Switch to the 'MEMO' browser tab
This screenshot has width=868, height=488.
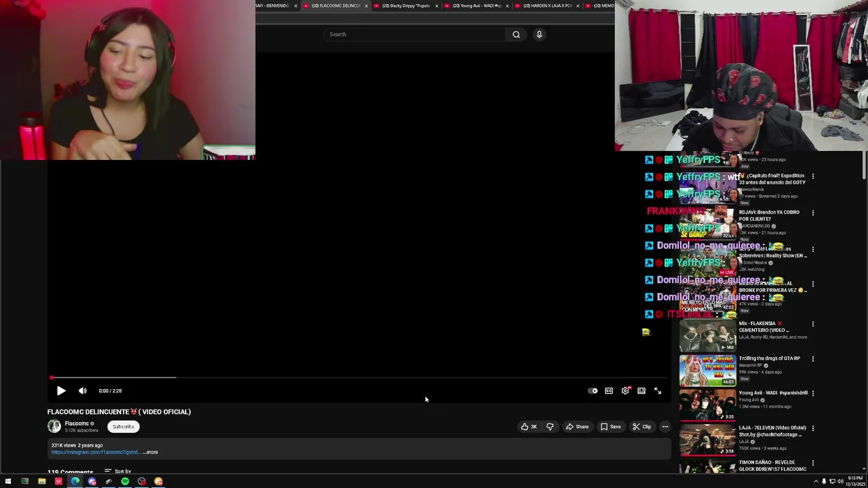click(599, 5)
